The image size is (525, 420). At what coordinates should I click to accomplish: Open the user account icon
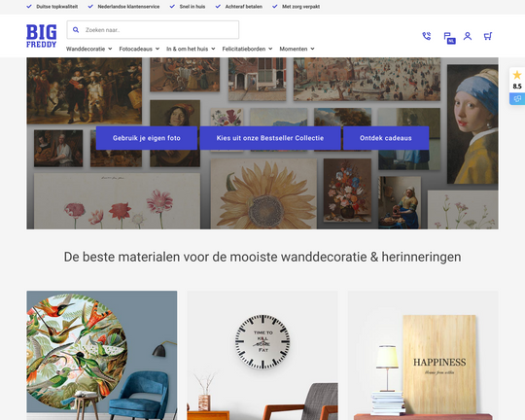tap(468, 36)
